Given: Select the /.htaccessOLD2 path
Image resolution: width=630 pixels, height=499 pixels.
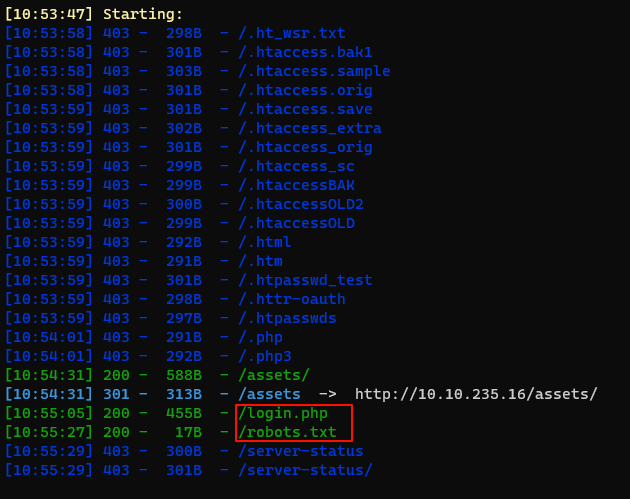Looking at the screenshot, I should 301,204.
